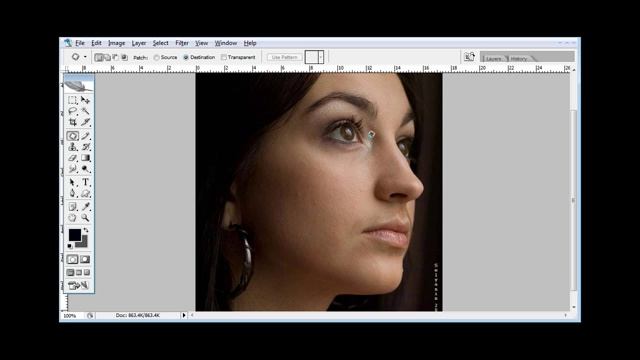The image size is (640, 360).
Task: Click the Doc: 863.4K status text
Action: (138, 316)
